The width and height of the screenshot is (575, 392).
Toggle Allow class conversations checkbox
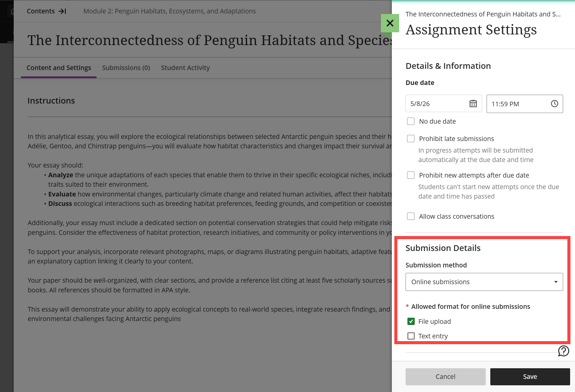click(411, 216)
